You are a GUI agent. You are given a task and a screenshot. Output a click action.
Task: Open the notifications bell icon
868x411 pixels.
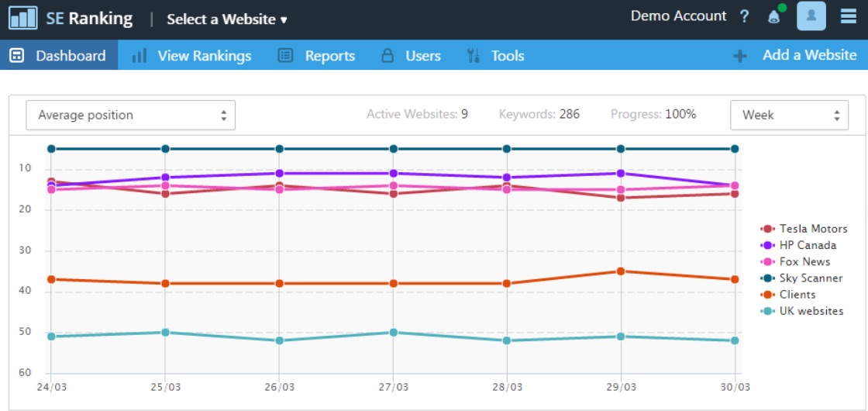pos(773,17)
